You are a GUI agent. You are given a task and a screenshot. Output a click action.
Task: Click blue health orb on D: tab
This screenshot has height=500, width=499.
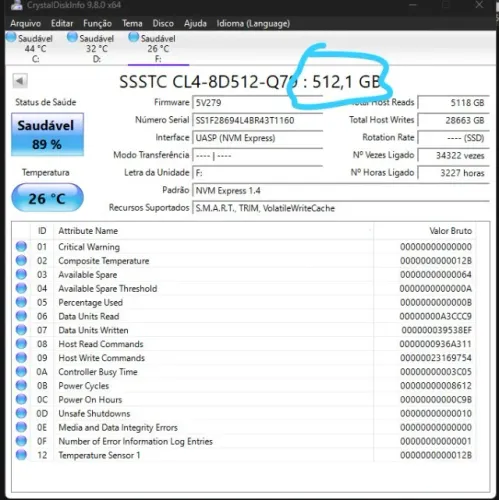72,37
